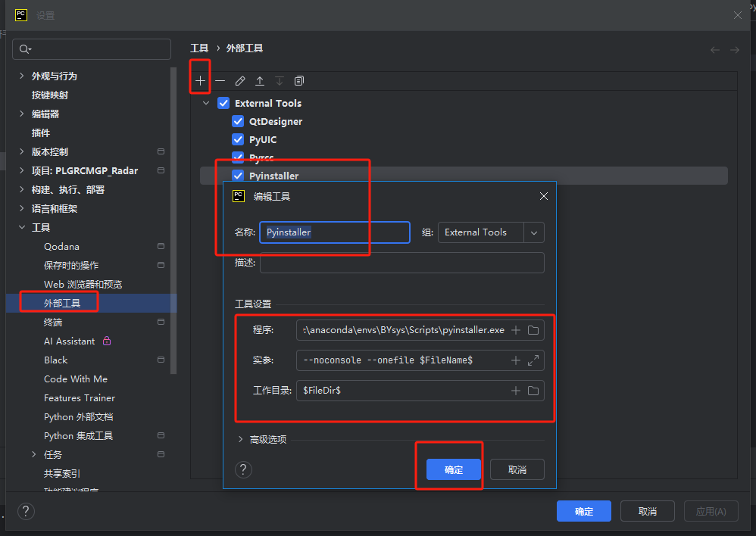Open help with question mark icon

point(242,469)
